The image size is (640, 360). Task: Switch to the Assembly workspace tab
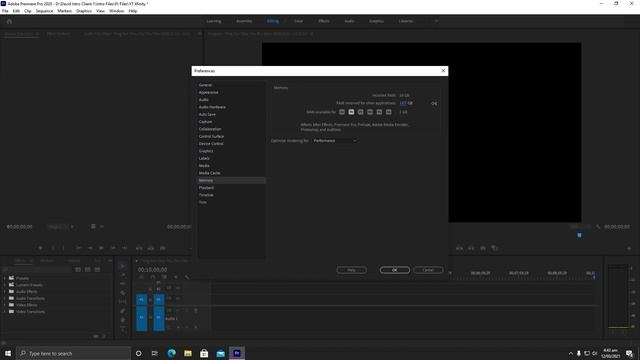point(244,21)
